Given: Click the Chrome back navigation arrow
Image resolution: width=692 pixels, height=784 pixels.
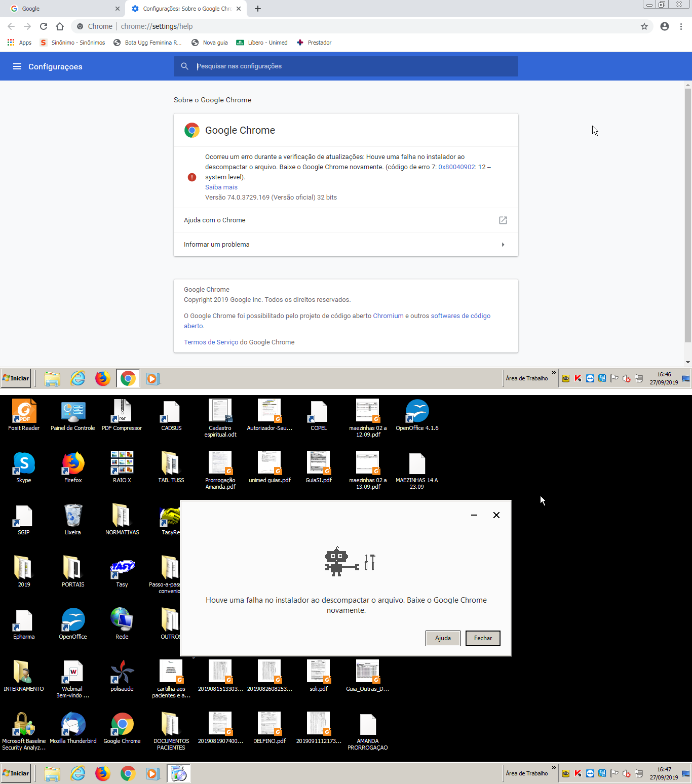Looking at the screenshot, I should pos(11,26).
